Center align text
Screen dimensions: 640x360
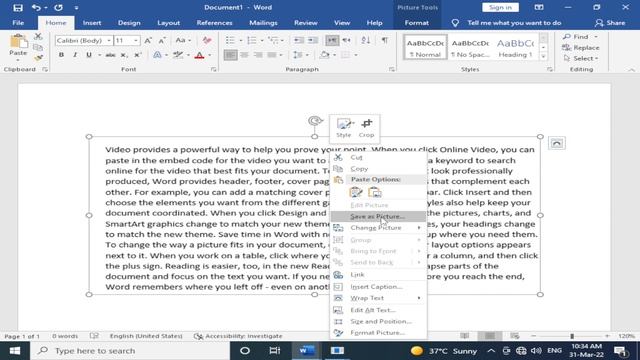[244, 55]
